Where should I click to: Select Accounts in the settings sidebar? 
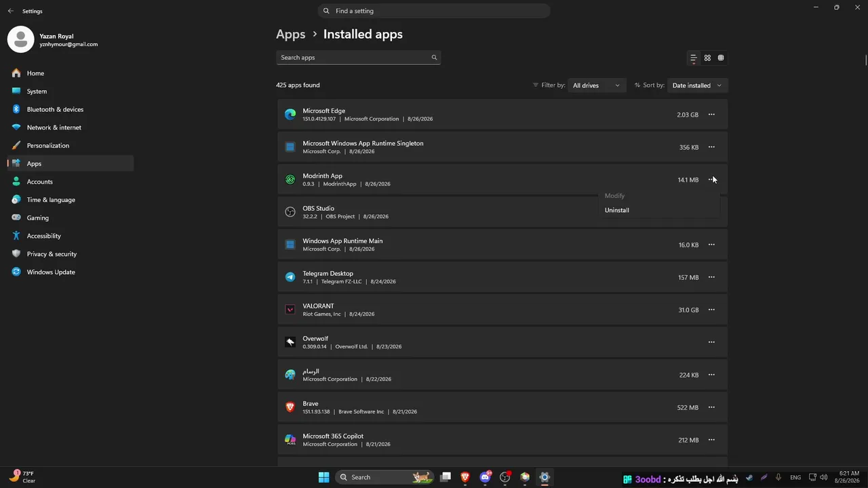71,182
